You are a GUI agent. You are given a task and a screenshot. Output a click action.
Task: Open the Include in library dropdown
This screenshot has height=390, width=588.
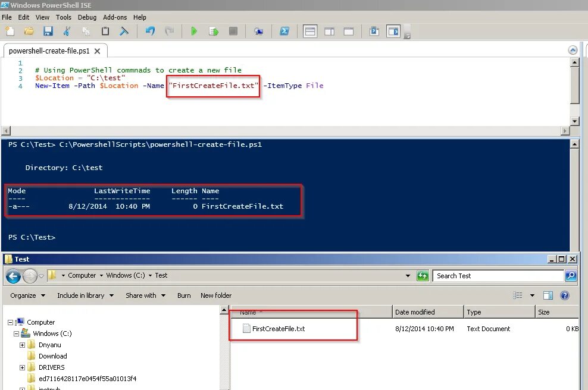(85, 295)
